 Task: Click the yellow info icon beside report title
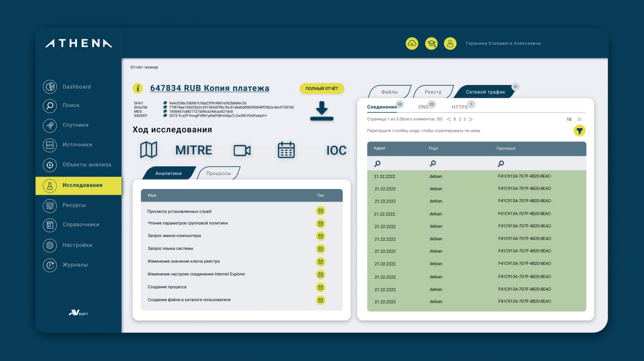tap(138, 88)
